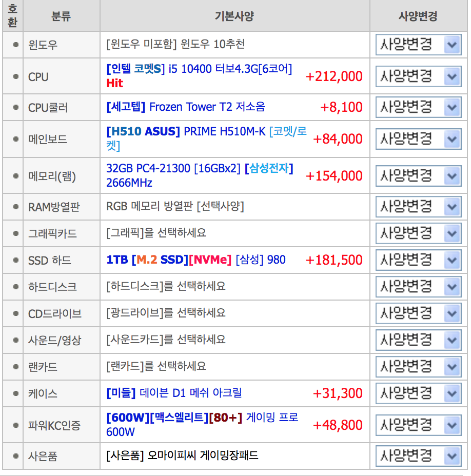Open 사양변경 dropdown for 사은품 row
Screen dimensions: 471x476
click(419, 456)
